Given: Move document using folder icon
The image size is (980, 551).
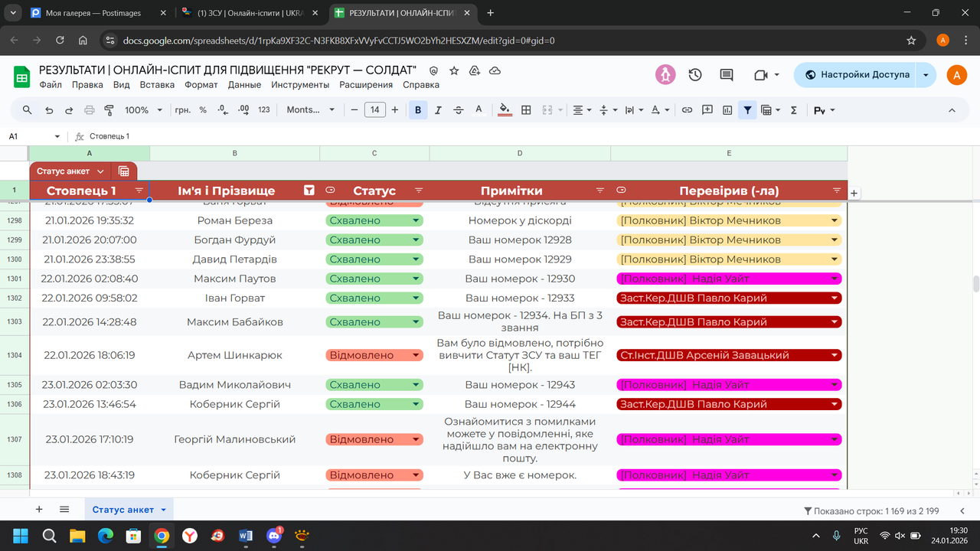Looking at the screenshot, I should [x=475, y=70].
